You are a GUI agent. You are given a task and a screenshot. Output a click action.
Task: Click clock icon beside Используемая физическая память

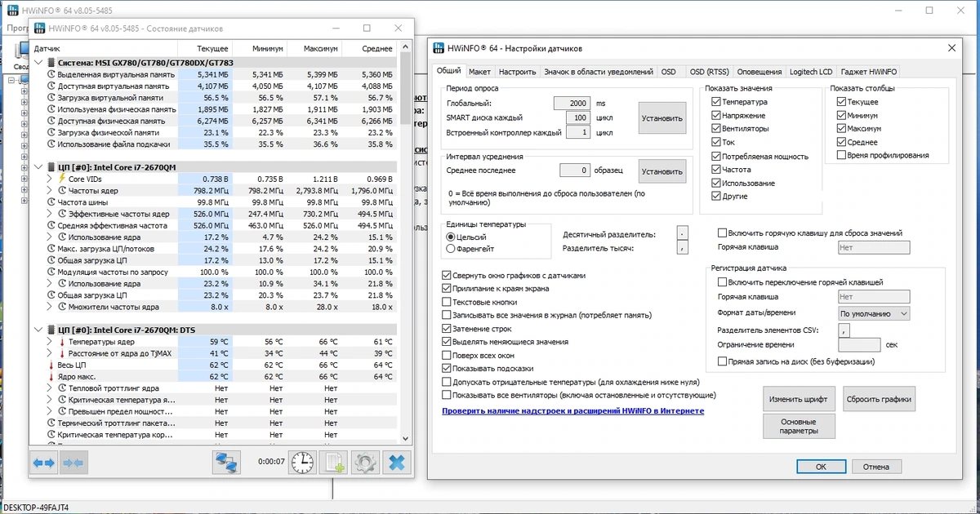point(51,109)
